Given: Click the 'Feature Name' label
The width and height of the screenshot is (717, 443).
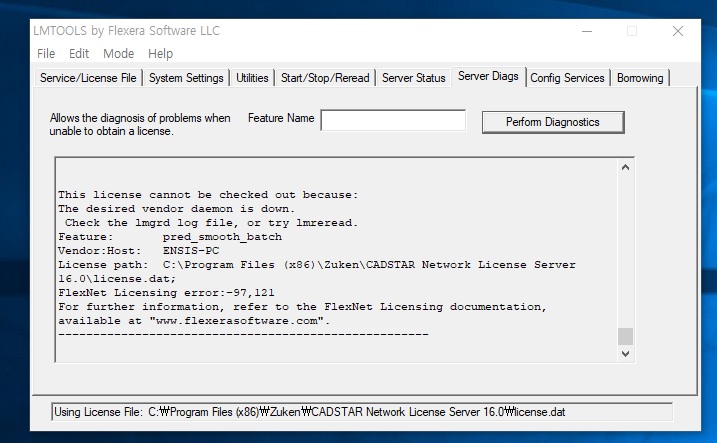Looking at the screenshot, I should click(281, 118).
